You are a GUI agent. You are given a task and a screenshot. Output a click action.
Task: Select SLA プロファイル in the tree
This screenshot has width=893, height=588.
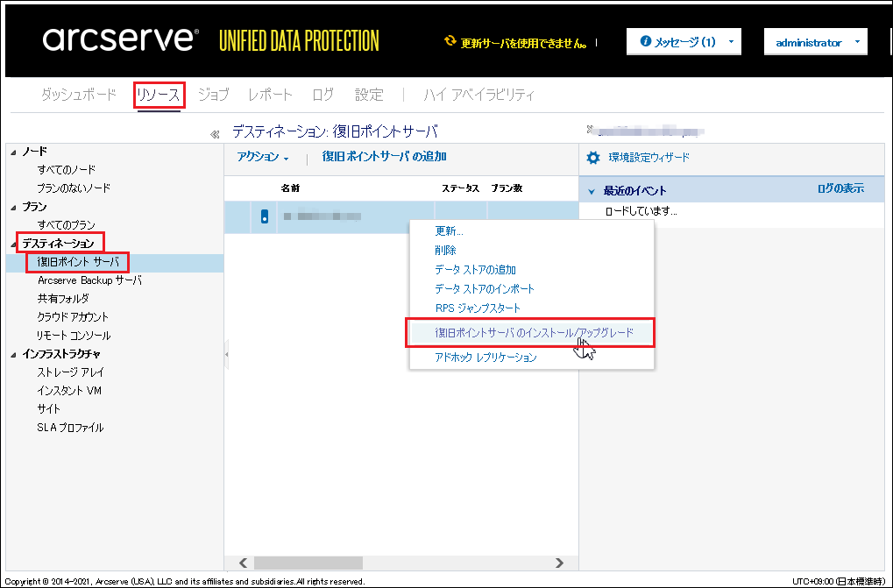coord(71,428)
